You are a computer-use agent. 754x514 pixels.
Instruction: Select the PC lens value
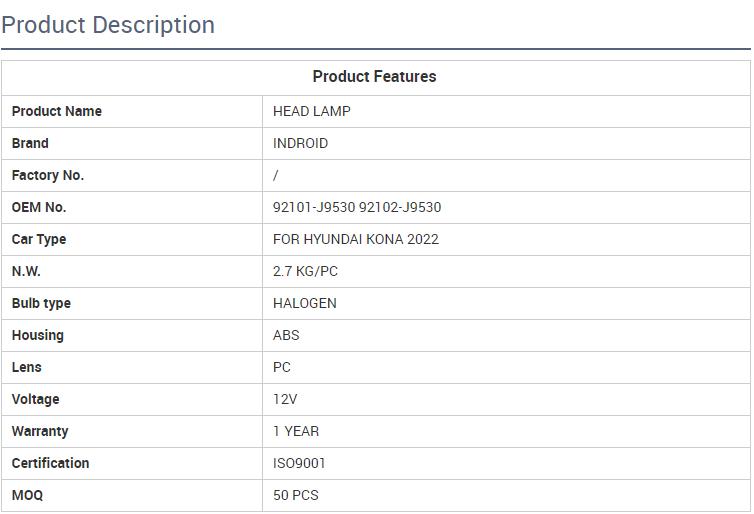[282, 367]
